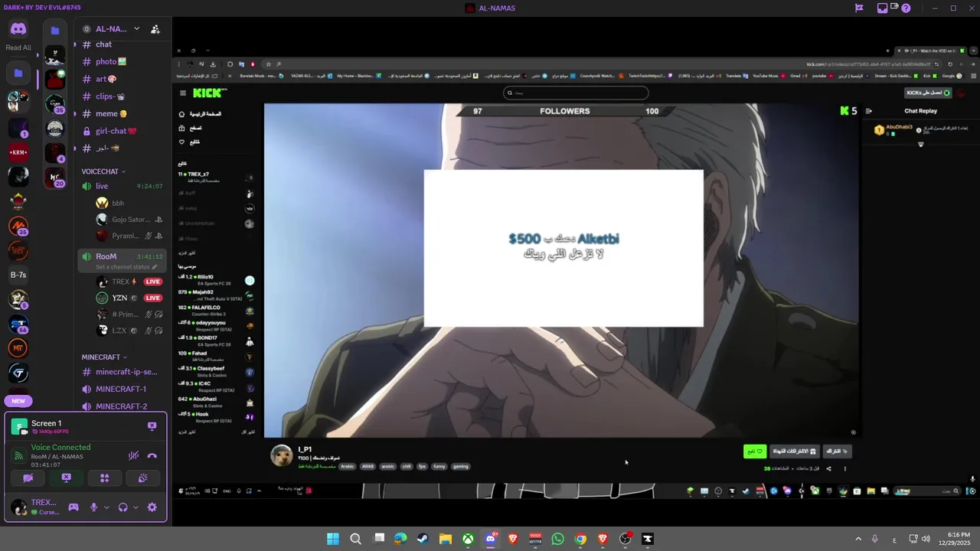Open Discord help icon in title bar
The image size is (980, 551).
pos(906,8)
